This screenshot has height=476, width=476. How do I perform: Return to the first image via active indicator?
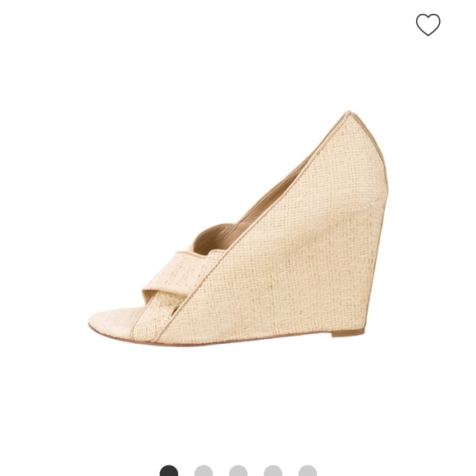(x=169, y=470)
